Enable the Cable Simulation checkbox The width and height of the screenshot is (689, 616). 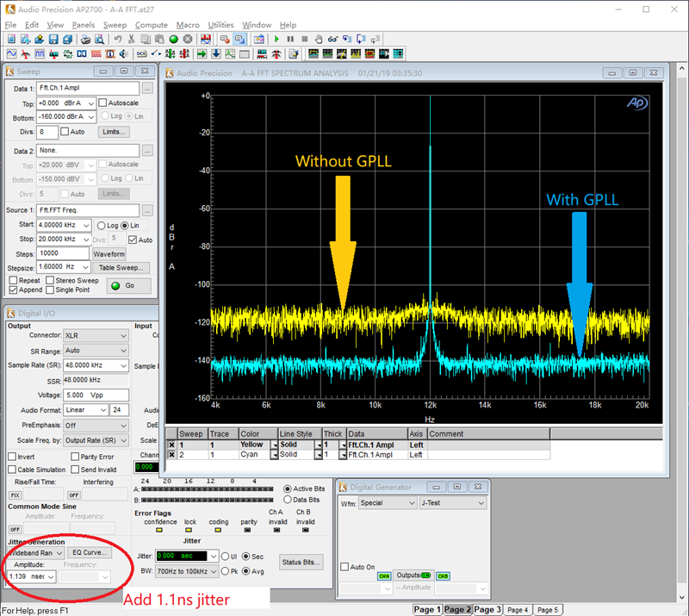12,470
